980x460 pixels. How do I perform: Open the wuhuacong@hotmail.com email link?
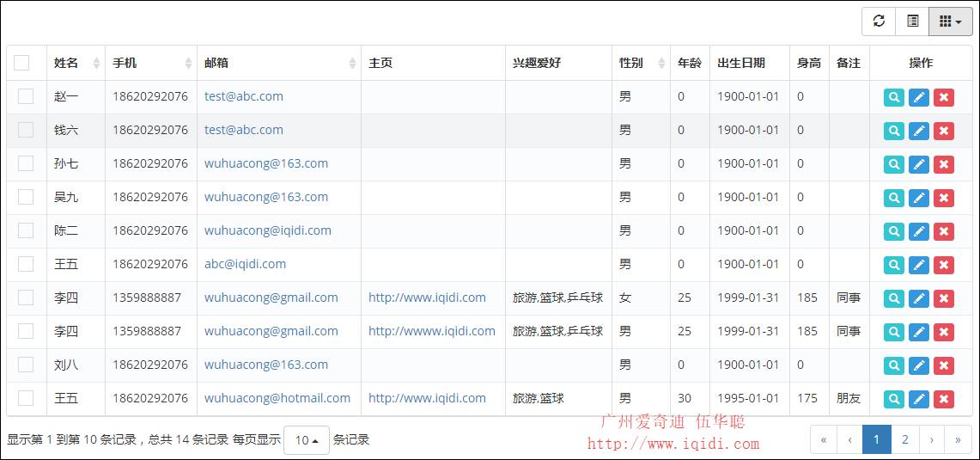277,398
